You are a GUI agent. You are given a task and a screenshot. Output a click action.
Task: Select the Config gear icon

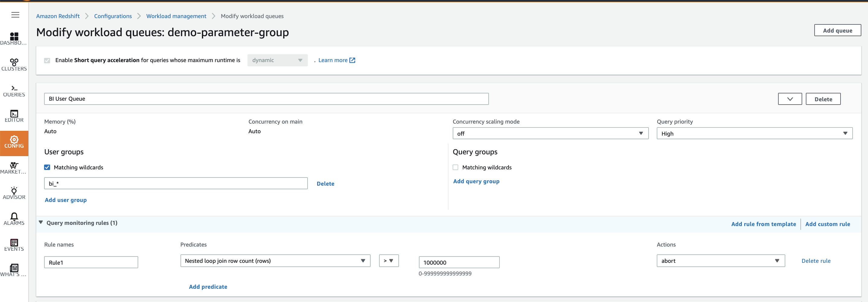pos(14,139)
